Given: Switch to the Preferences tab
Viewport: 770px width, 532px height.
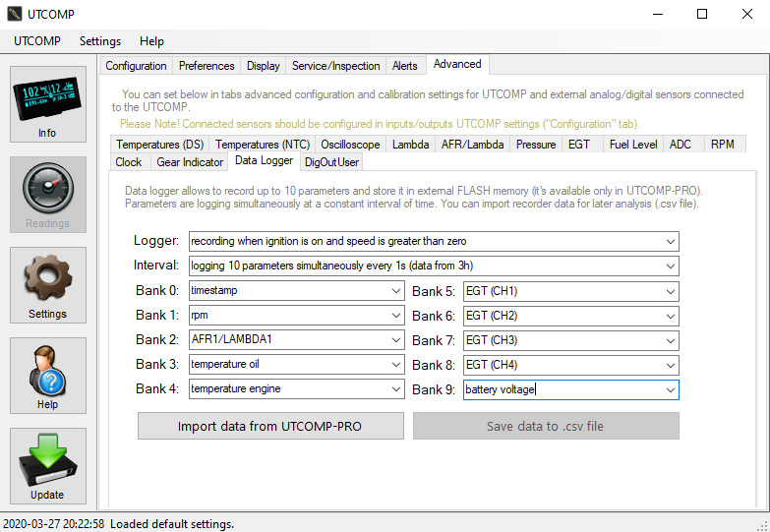Looking at the screenshot, I should coord(207,66).
